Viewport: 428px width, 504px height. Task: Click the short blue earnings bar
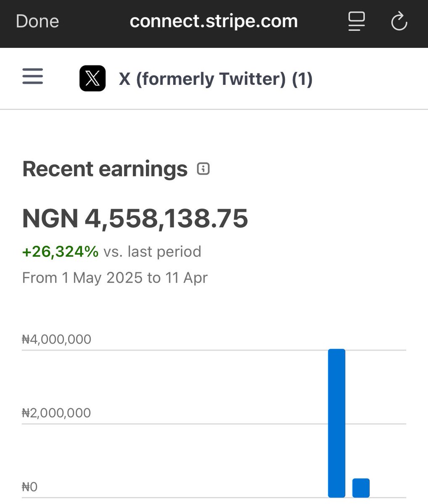[x=361, y=488]
